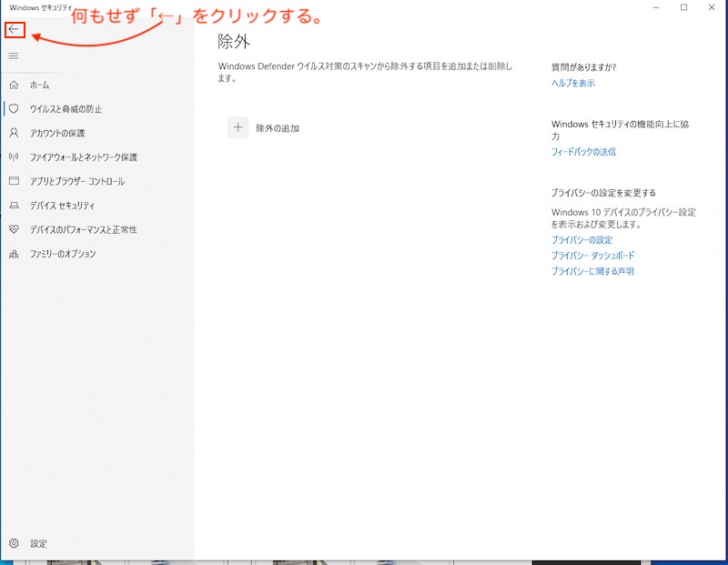
Task: Click the 質問がありますか? heading text
Action: tap(583, 67)
